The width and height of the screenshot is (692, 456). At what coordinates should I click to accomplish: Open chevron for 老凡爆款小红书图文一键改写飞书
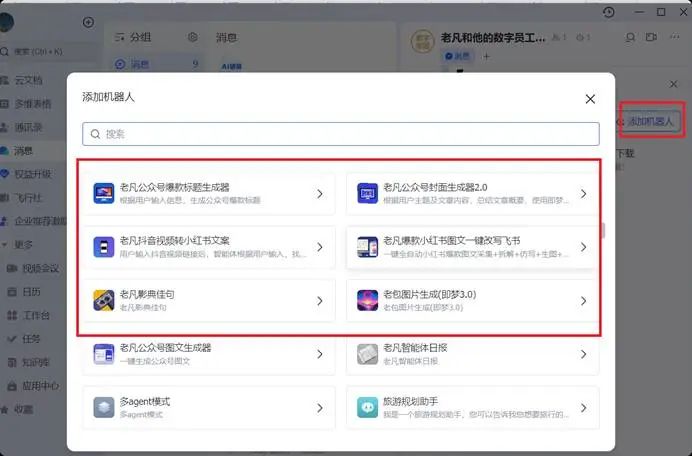pyautogui.click(x=583, y=247)
